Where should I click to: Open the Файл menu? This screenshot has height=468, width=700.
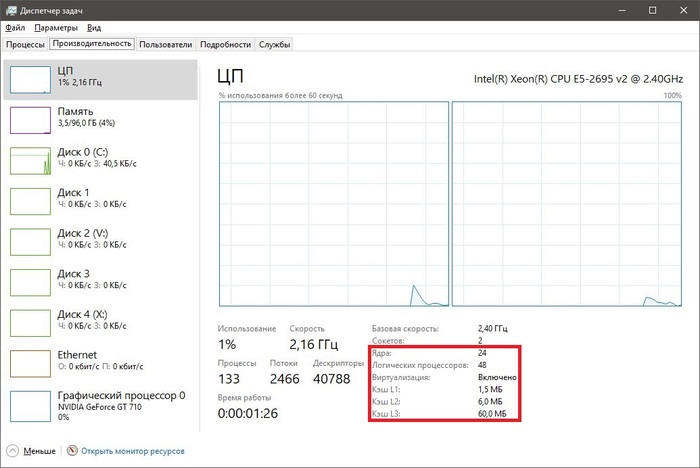point(15,28)
